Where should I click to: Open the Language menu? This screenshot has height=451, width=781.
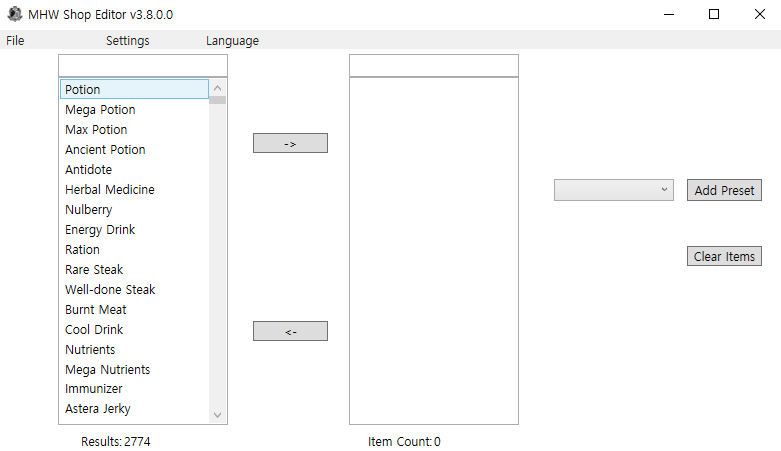click(233, 40)
